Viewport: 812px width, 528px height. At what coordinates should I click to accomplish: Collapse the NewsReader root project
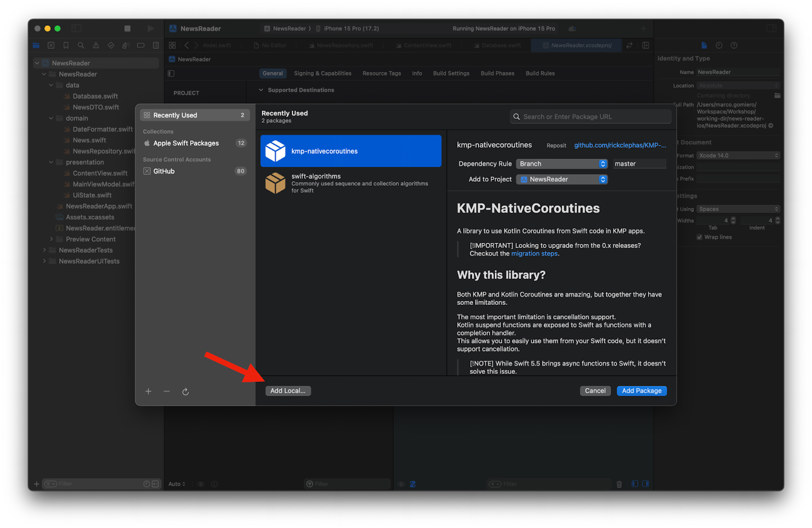pyautogui.click(x=37, y=63)
